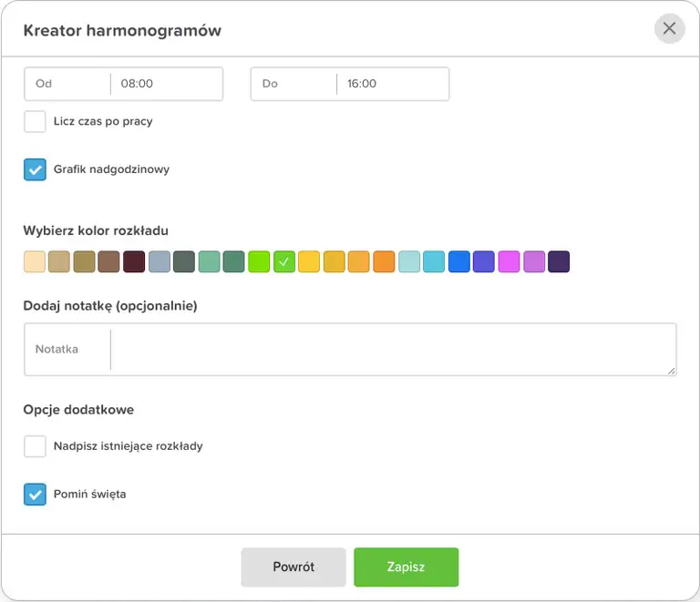Select the yellow color swatch
The width and height of the screenshot is (700, 602).
pyautogui.click(x=309, y=262)
